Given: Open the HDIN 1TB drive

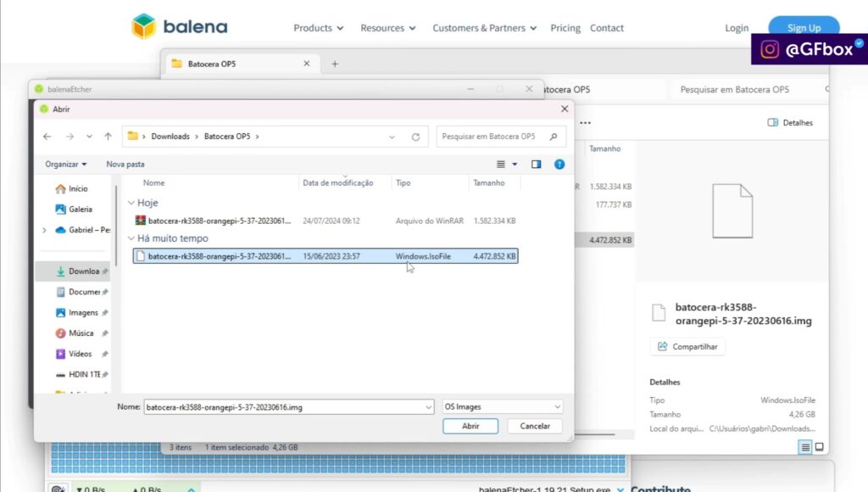Looking at the screenshot, I should click(x=78, y=375).
